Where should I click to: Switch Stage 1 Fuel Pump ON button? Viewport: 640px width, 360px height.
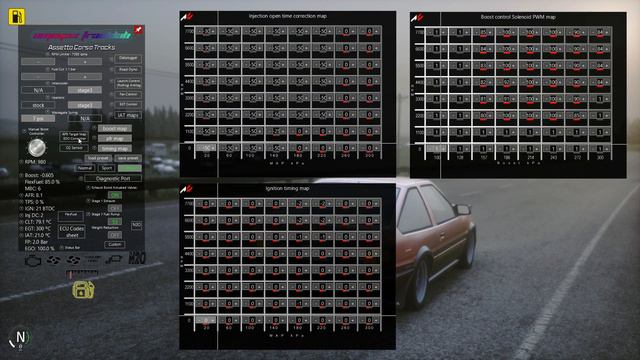point(115,222)
